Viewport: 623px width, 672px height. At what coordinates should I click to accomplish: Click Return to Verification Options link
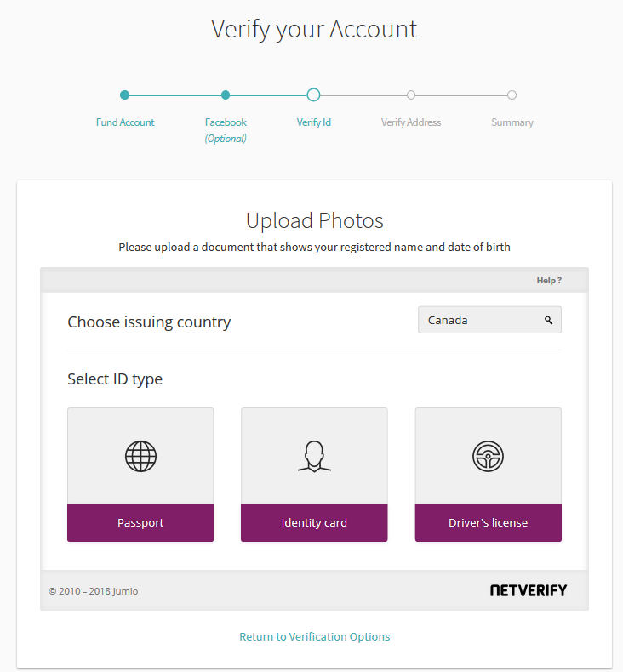pos(315,637)
